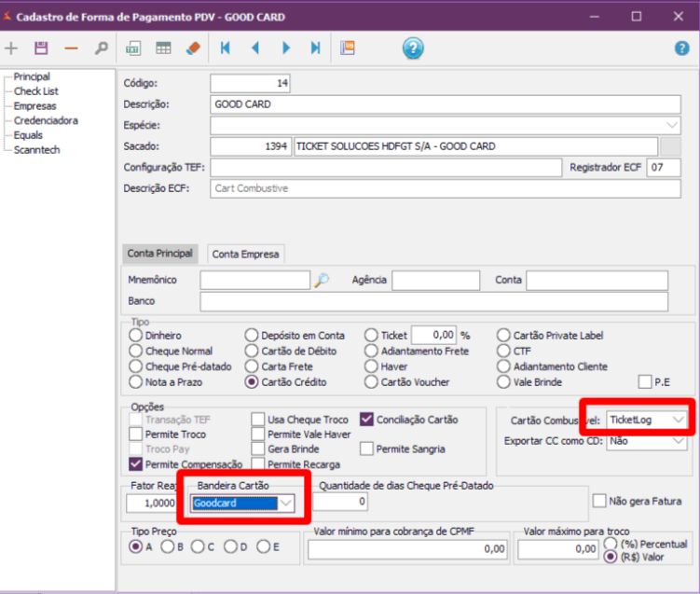Toggle Permite Compensação checkbox
700x594 pixels.
[x=135, y=464]
